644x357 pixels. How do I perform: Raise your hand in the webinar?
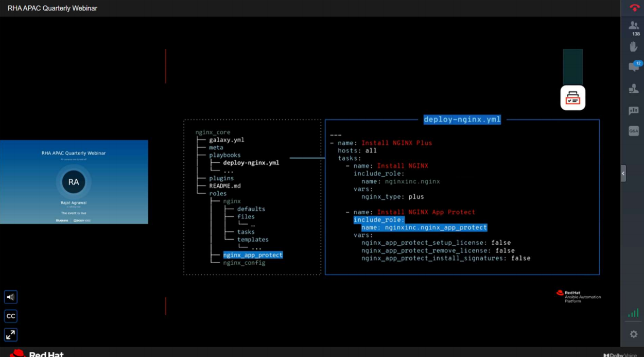click(634, 47)
